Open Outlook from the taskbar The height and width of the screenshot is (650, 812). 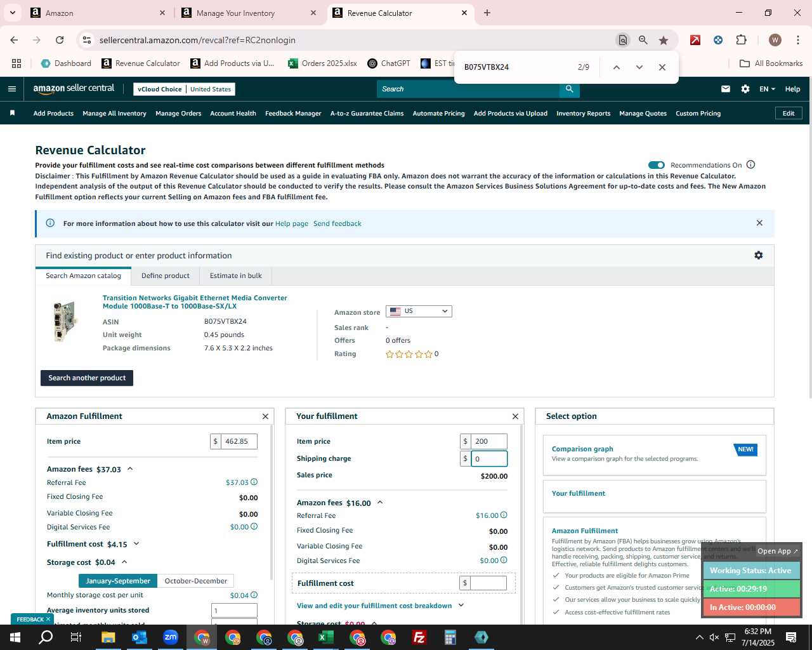pyautogui.click(x=140, y=637)
